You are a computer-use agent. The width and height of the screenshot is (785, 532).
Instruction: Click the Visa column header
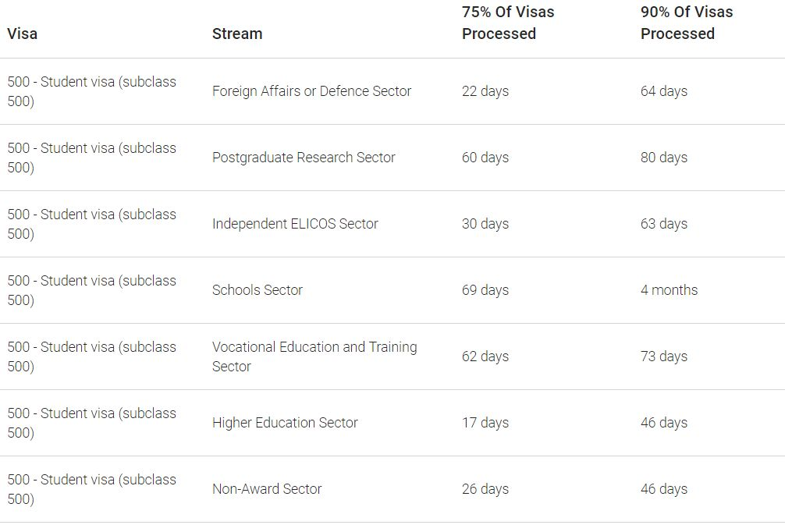tap(23, 34)
